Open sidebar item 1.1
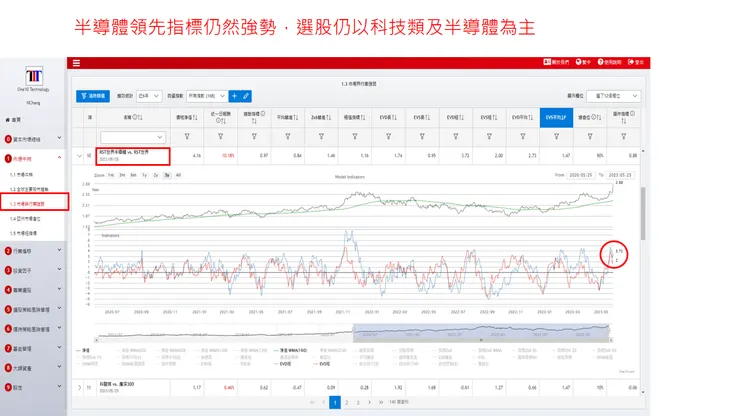 pyautogui.click(x=22, y=175)
